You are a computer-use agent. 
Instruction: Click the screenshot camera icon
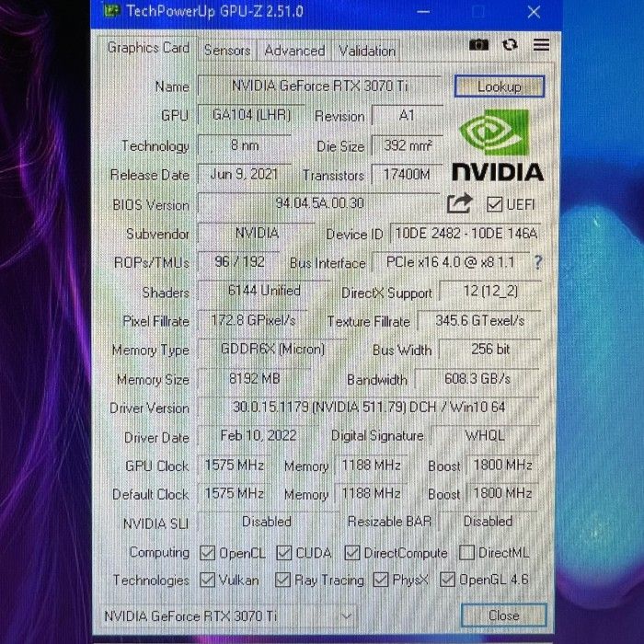point(478,44)
